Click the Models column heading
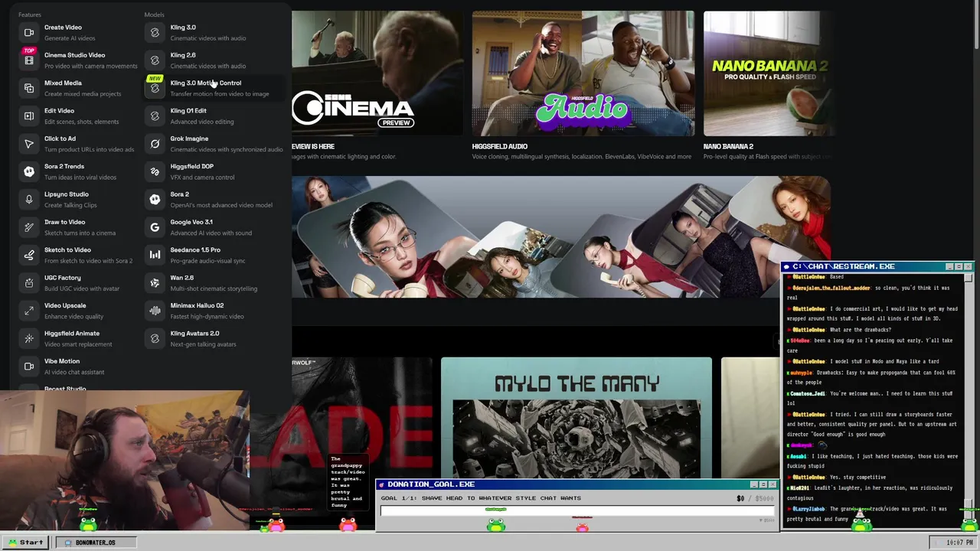Screen dimensions: 980x551 click(154, 15)
